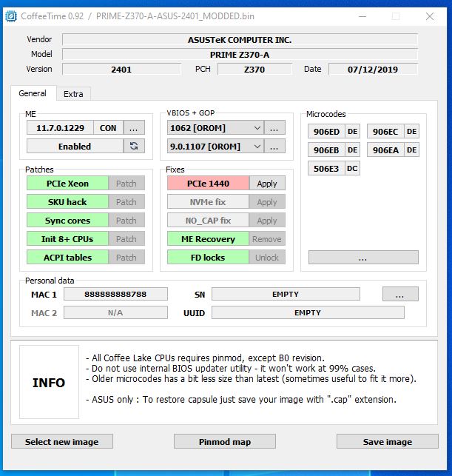This screenshot has width=452, height=476.
Task: Expand the GOP 9.0.1107 [OROM] dropdown
Action: point(215,147)
